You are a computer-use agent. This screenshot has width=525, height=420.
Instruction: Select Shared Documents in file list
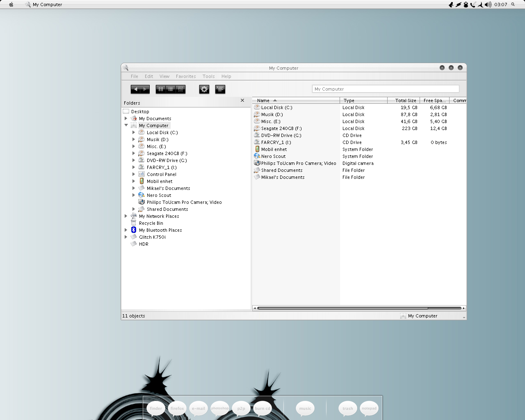coord(282,170)
